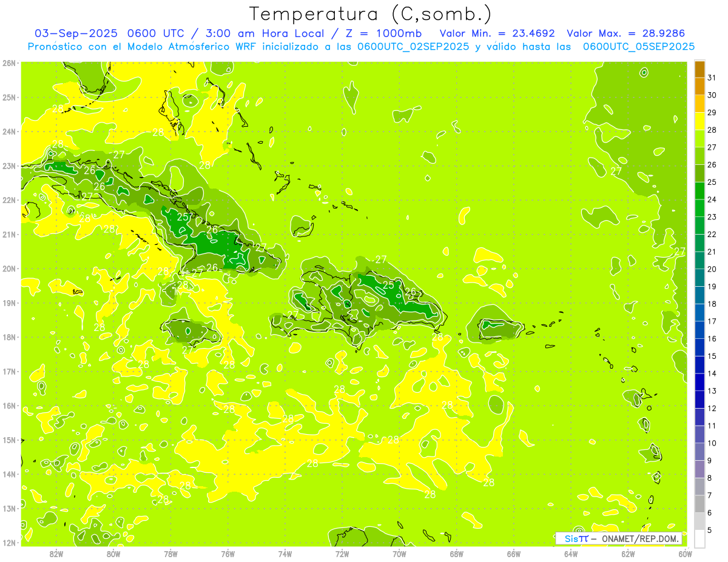The height and width of the screenshot is (562, 728).
Task: Click the purple legend band between 8 and 9
Action: tap(699, 469)
